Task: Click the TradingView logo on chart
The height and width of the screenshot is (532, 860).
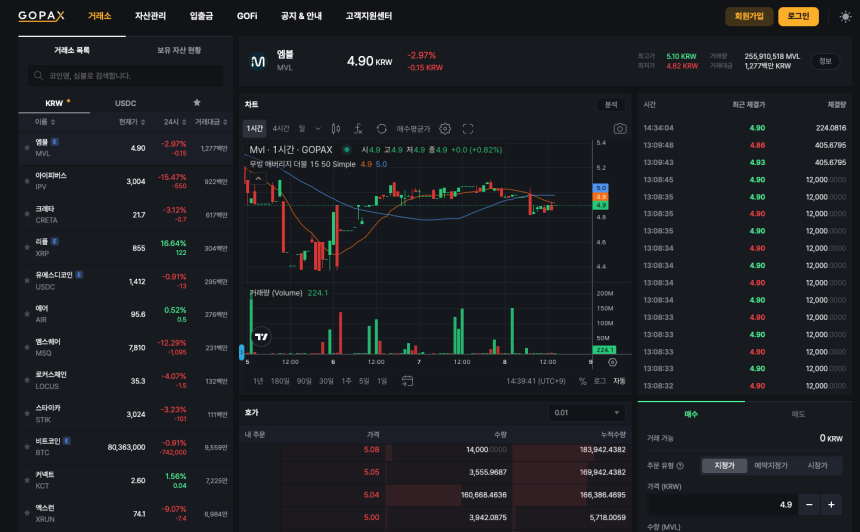Action: coord(262,337)
